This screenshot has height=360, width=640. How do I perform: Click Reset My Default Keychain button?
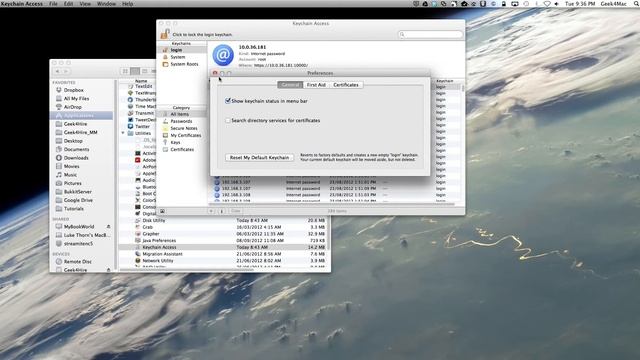tap(259, 158)
